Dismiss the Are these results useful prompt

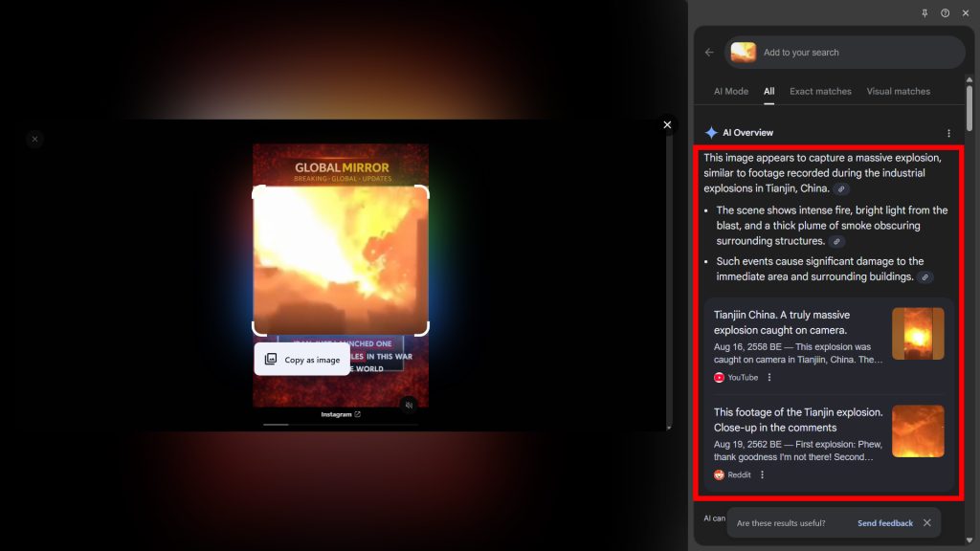coord(926,523)
